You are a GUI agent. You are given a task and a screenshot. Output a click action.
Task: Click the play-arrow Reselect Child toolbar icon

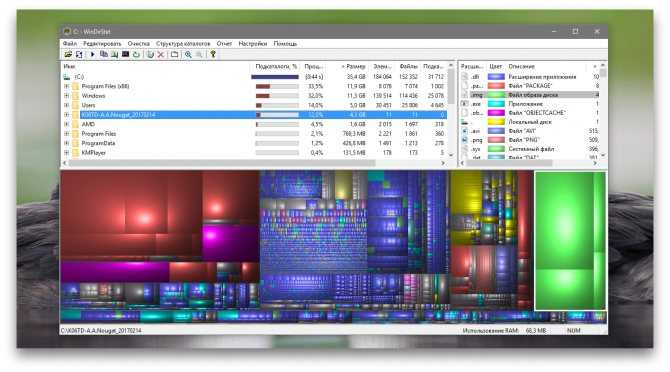(x=92, y=54)
